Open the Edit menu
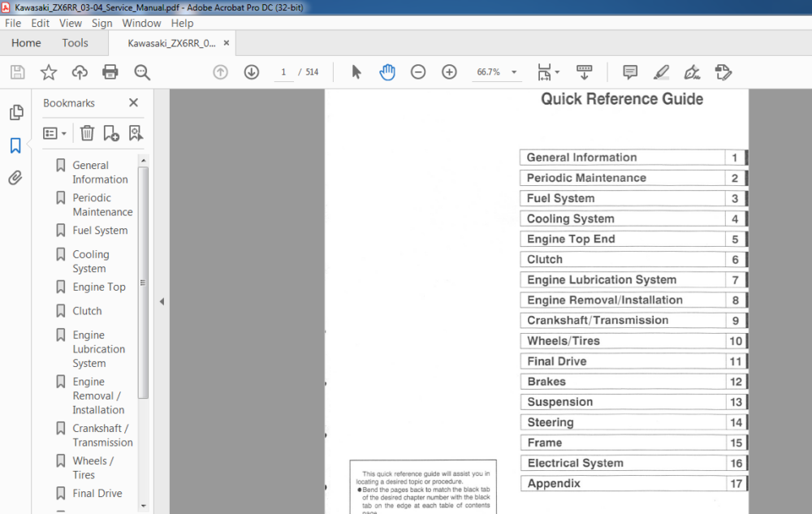Screen dimensions: 812x514 (x=40, y=24)
